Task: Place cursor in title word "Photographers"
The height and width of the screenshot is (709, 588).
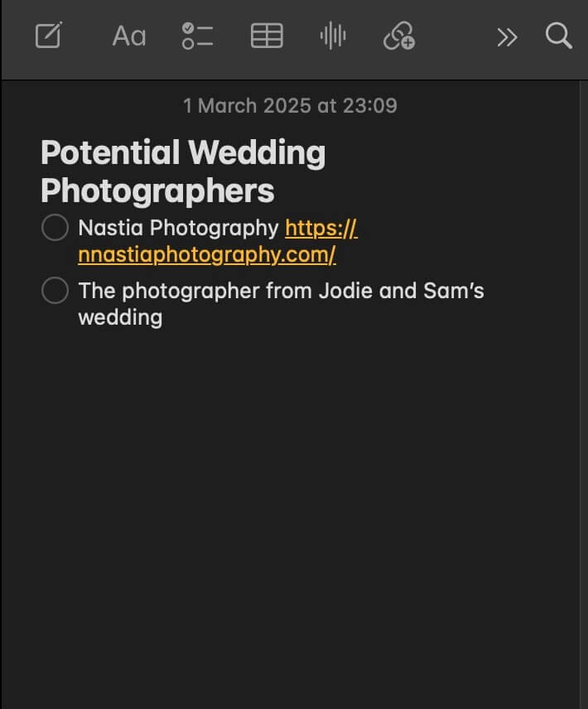Action: click(157, 191)
